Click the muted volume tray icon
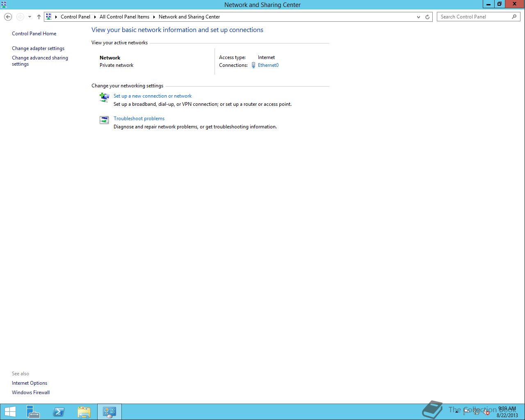This screenshot has height=420, width=525. [x=486, y=412]
